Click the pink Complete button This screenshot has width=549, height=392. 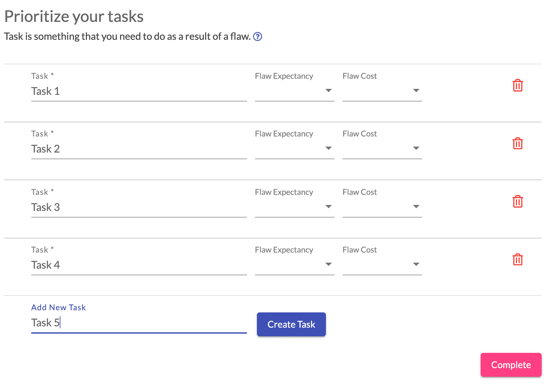pyautogui.click(x=511, y=365)
